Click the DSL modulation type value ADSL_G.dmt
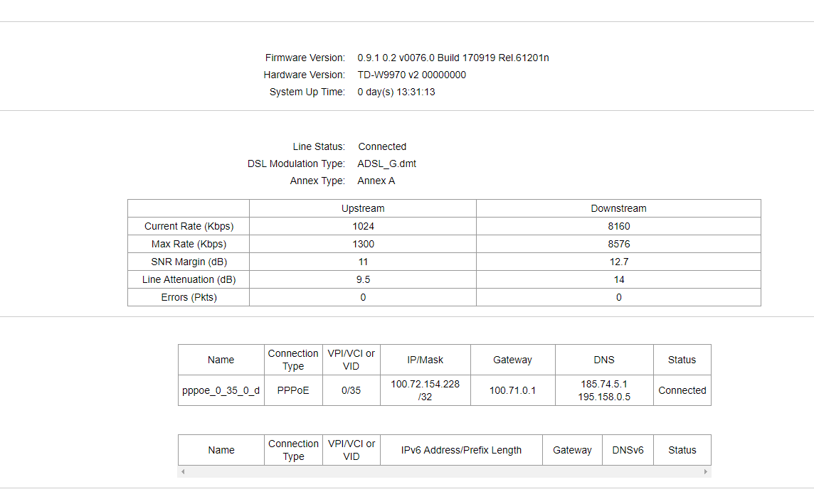The width and height of the screenshot is (814, 504). pyautogui.click(x=386, y=163)
